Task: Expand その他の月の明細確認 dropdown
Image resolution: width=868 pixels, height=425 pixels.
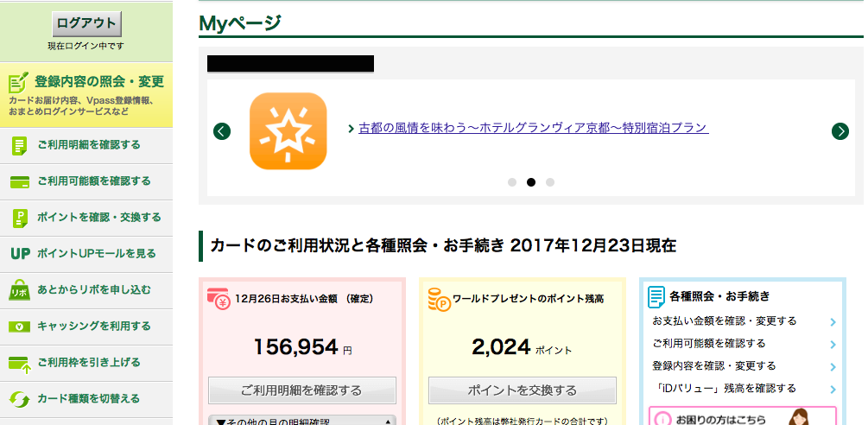Action: point(301,421)
